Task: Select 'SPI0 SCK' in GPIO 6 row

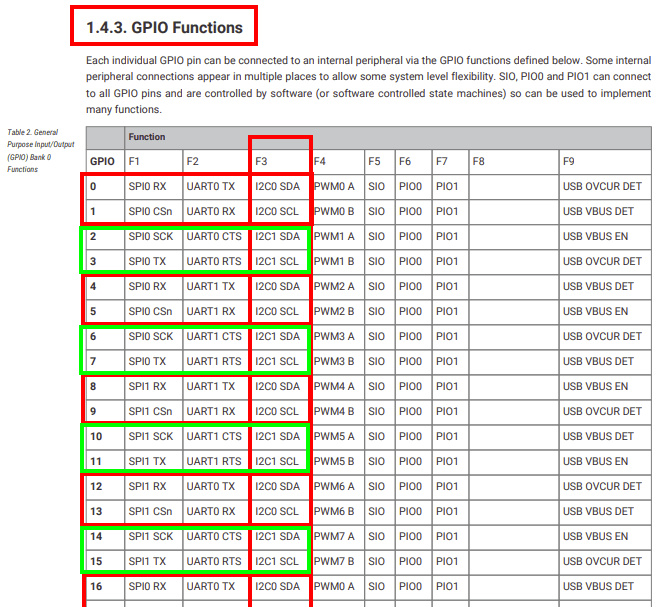Action: point(151,336)
